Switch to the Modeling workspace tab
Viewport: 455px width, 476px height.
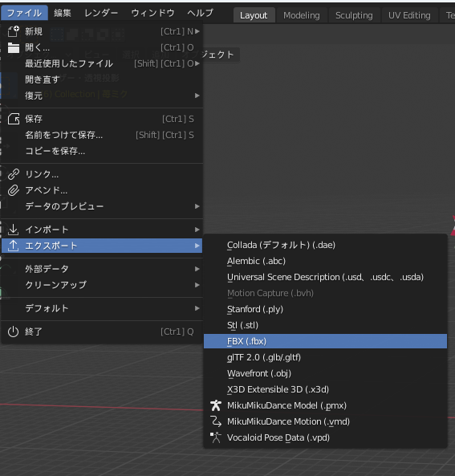302,15
